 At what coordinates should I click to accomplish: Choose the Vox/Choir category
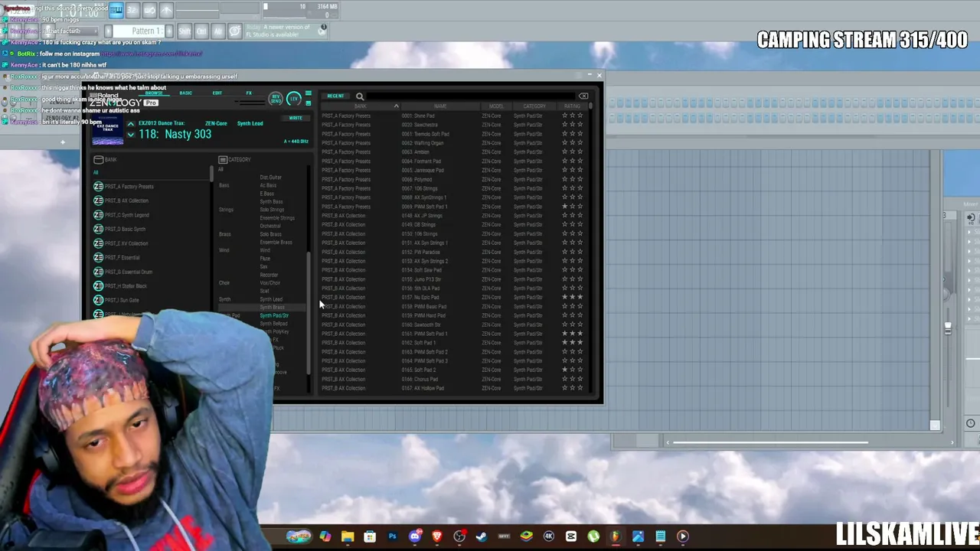point(269,283)
